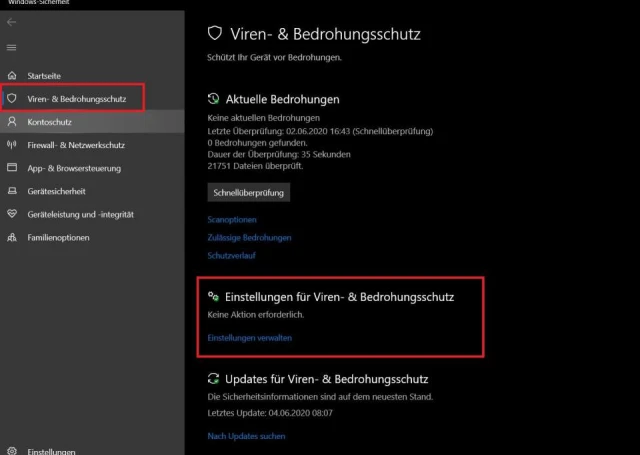Click the Viren- & Bedrohungsschutz shield sidebar icon
This screenshot has width=640, height=455.
pyautogui.click(x=12, y=98)
